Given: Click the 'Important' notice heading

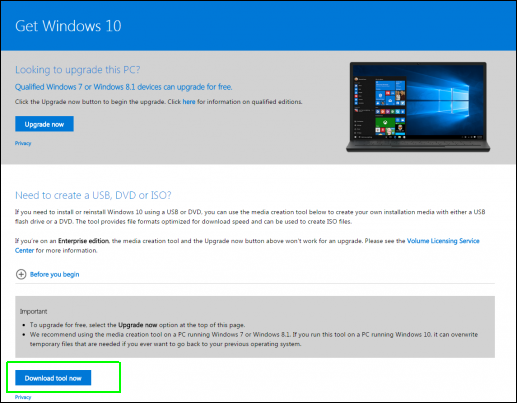Looking at the screenshot, I should (33, 311).
